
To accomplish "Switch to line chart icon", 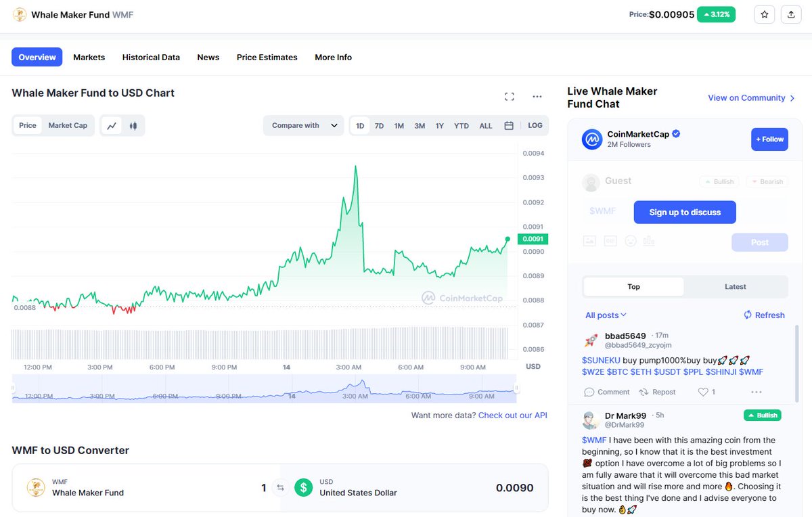I will [112, 125].
